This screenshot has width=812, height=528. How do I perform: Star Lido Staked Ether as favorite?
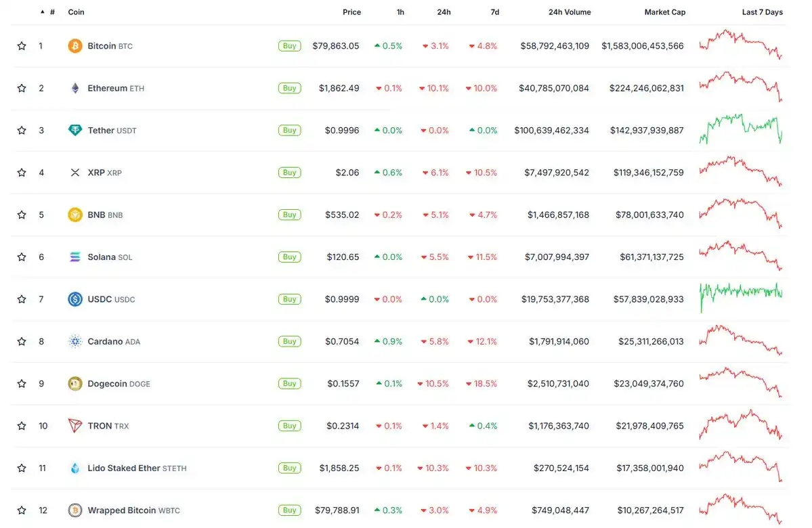click(22, 468)
